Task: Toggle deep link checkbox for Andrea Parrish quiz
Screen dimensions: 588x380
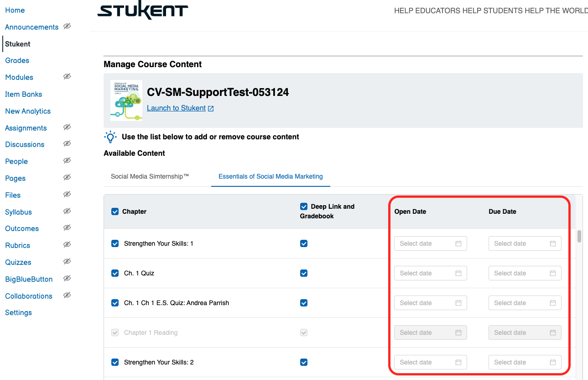Action: click(304, 303)
